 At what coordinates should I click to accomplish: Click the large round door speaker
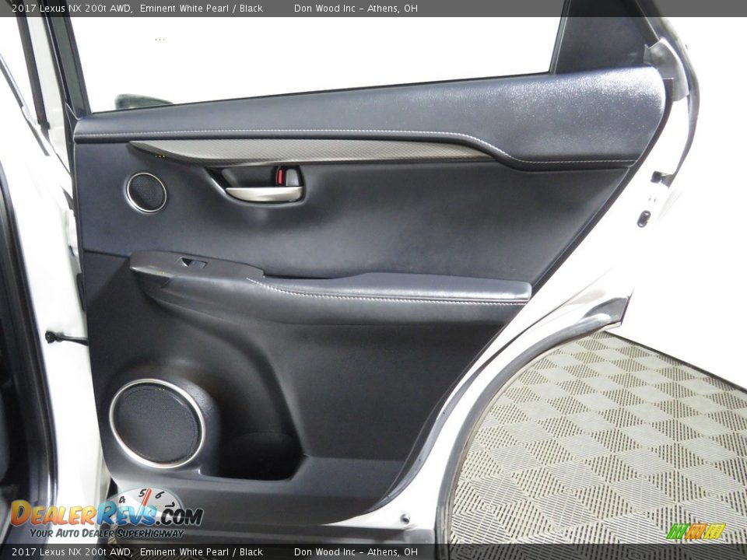click(x=156, y=424)
